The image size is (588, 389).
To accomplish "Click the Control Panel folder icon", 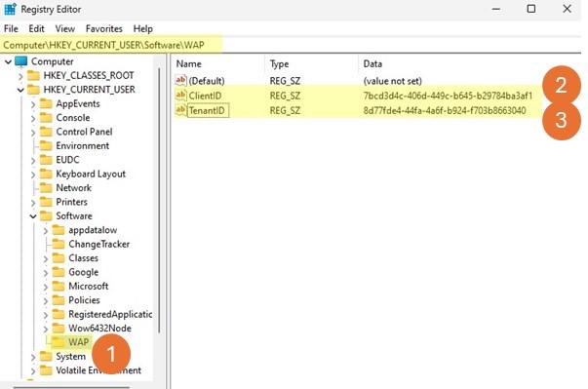I will pyautogui.click(x=46, y=132).
